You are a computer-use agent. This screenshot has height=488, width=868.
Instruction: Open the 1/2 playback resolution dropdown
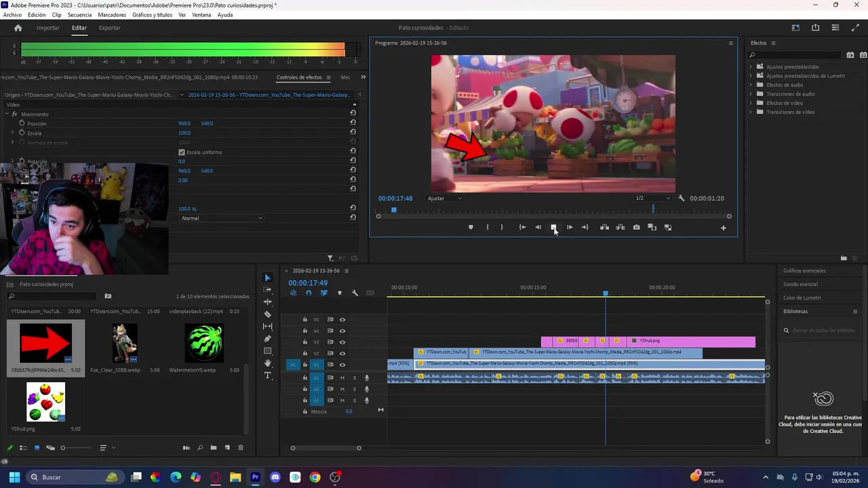point(652,199)
